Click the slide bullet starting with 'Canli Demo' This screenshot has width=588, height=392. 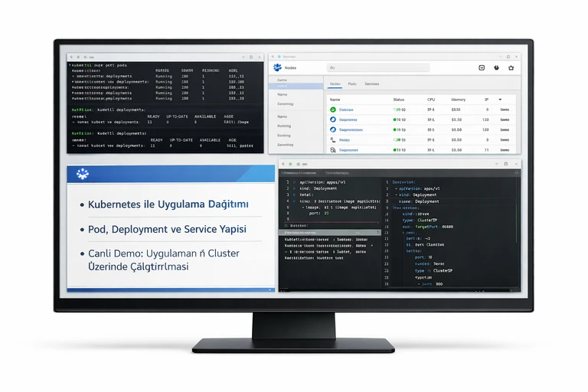tap(164, 260)
